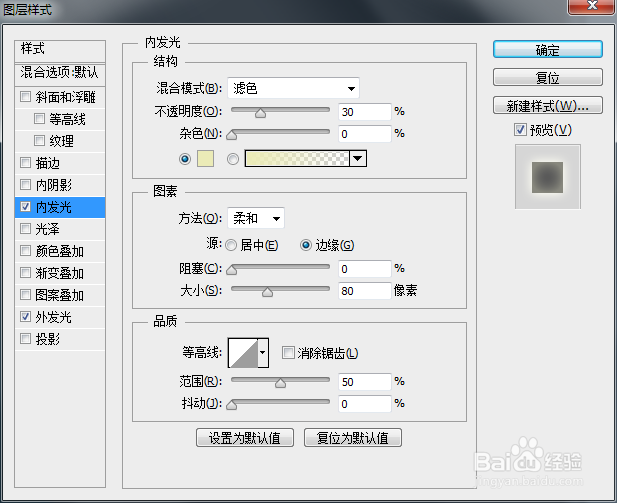Click the contour curve thumbnail
The height and width of the screenshot is (503, 617).
point(243,353)
